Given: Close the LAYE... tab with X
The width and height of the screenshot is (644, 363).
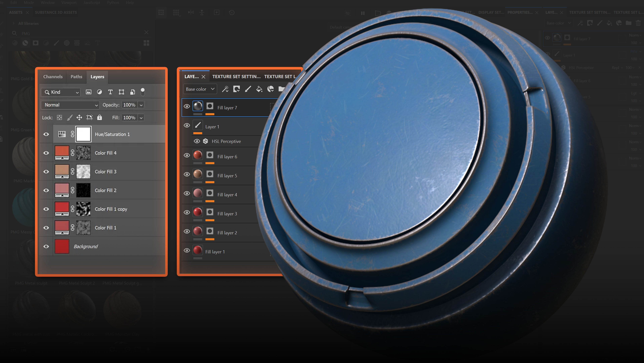Looking at the screenshot, I should tap(204, 77).
